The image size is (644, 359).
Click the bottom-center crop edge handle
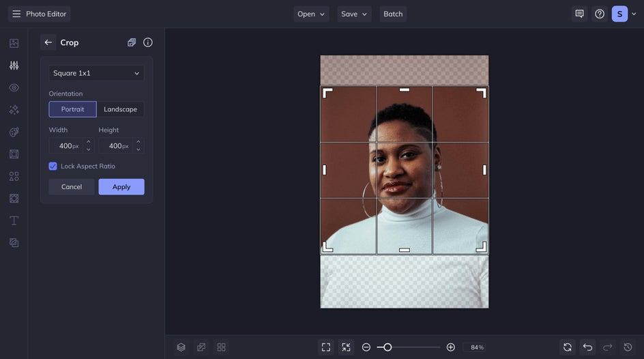pyautogui.click(x=405, y=250)
